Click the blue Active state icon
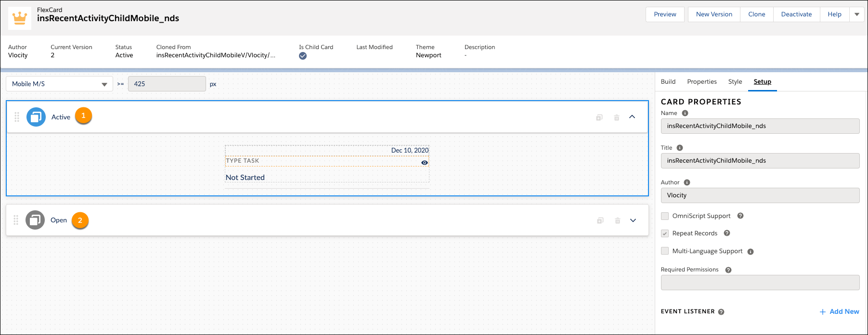Viewport: 868px width, 335px height. point(36,117)
